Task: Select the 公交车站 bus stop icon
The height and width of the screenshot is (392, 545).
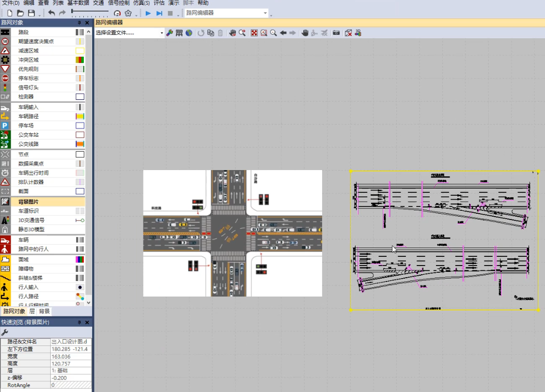Action: coord(5,135)
